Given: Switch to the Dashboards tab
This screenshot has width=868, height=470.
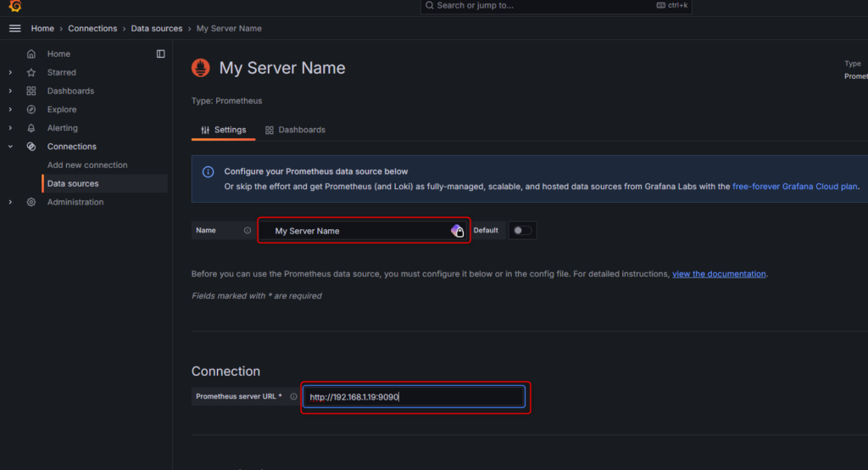Looking at the screenshot, I should pyautogui.click(x=295, y=130).
